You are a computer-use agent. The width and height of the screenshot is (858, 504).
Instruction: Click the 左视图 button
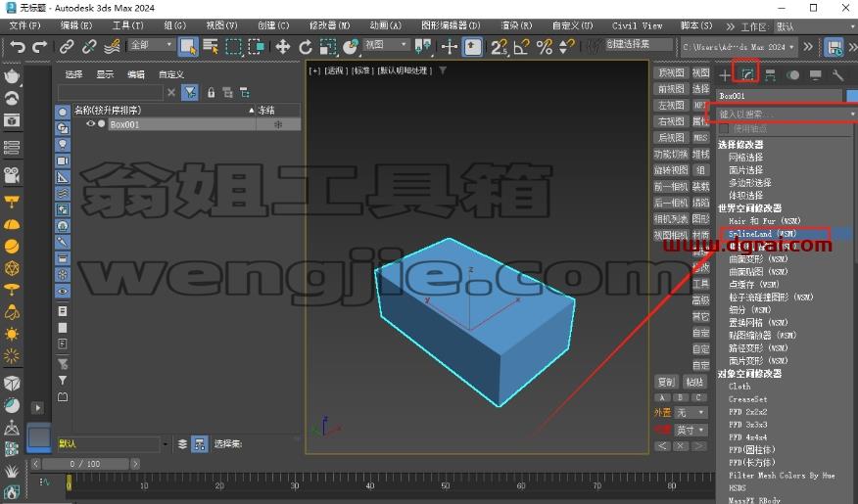pos(671,105)
